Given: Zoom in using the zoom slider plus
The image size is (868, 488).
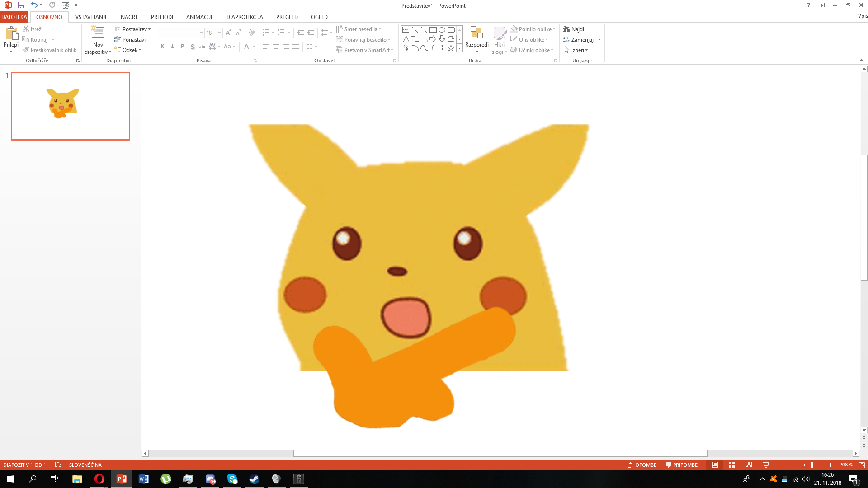Looking at the screenshot, I should (831, 465).
